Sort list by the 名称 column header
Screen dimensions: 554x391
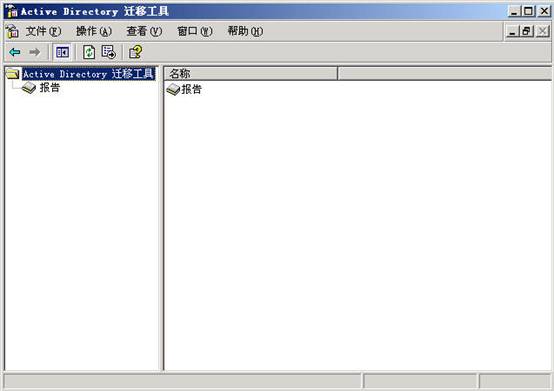pyautogui.click(x=251, y=73)
